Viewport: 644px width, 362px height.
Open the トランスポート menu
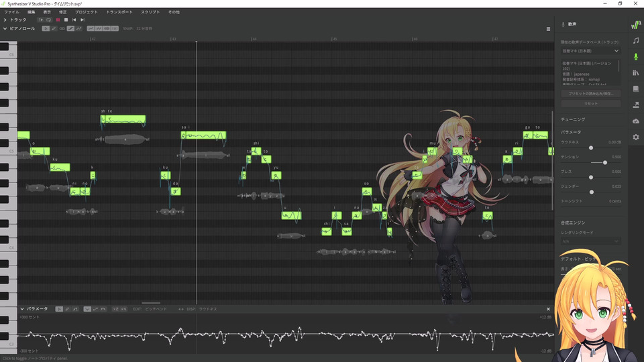coord(119,12)
